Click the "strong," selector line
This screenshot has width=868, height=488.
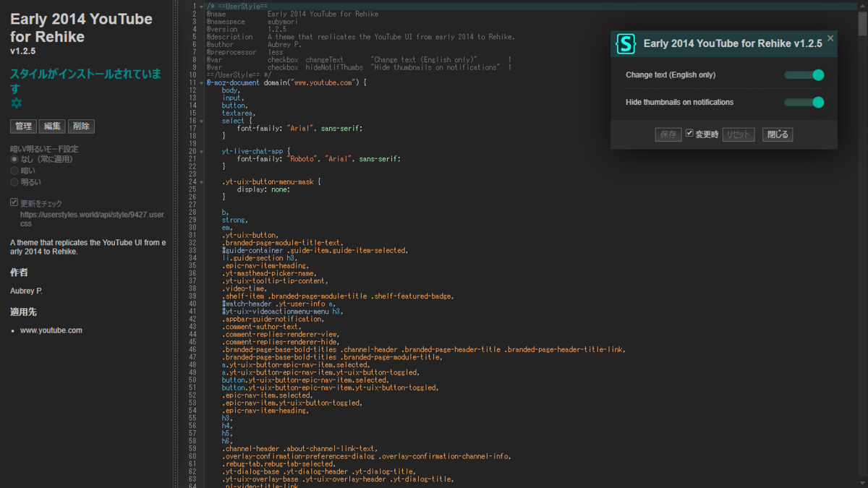click(x=235, y=220)
